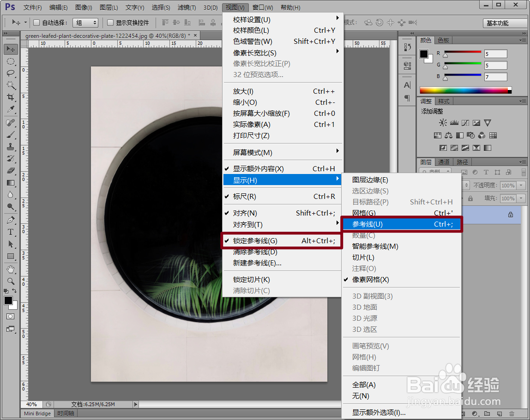Open the 基本功能 workspace dropdown
Screen dimensions: 530x420
click(505, 23)
